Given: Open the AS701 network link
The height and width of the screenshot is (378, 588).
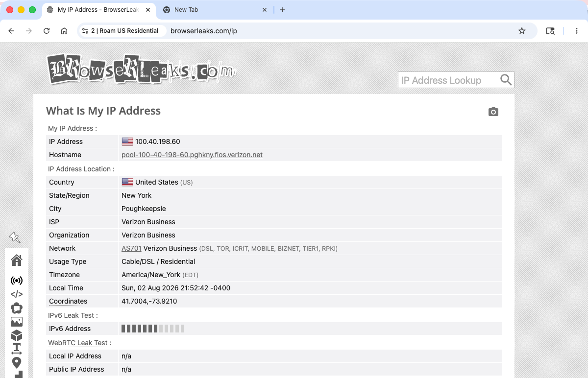Looking at the screenshot, I should 131,248.
